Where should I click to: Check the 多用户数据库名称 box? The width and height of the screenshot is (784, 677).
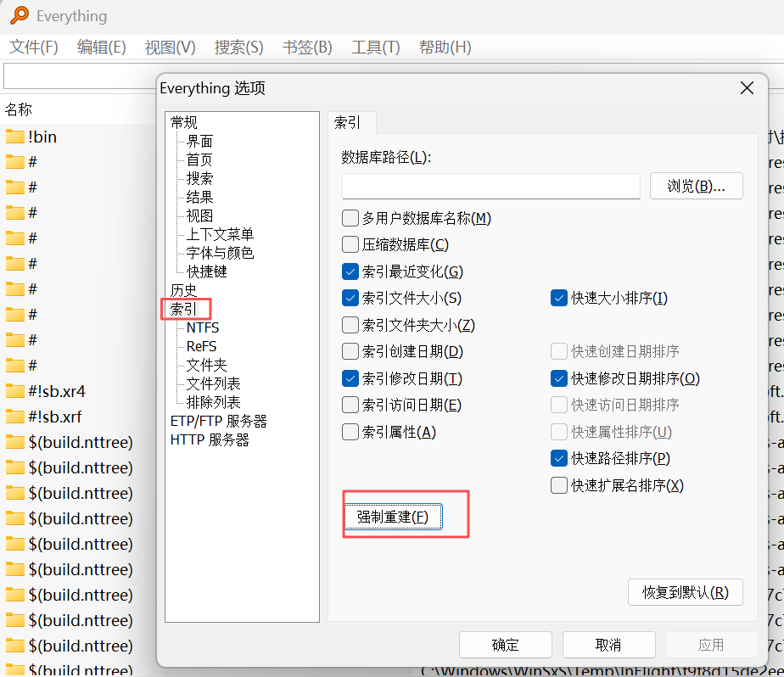coord(350,218)
